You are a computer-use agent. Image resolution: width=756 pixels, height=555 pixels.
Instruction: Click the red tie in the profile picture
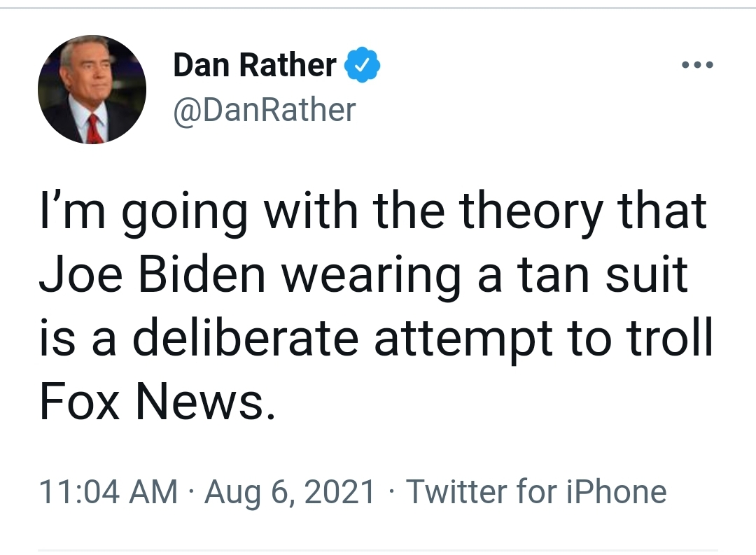pyautogui.click(x=94, y=129)
